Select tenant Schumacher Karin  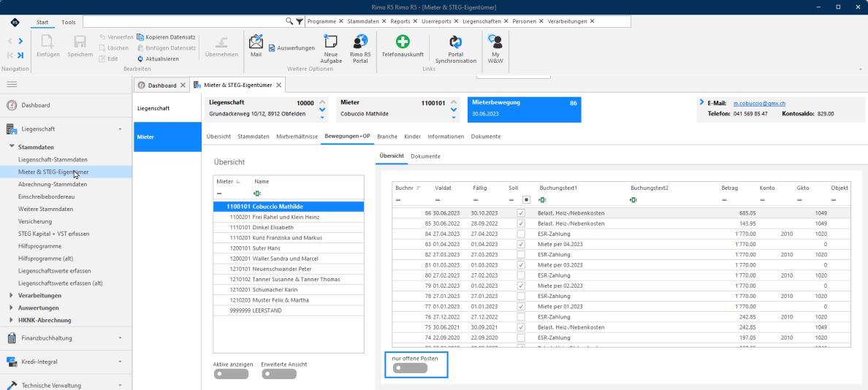[x=289, y=290]
